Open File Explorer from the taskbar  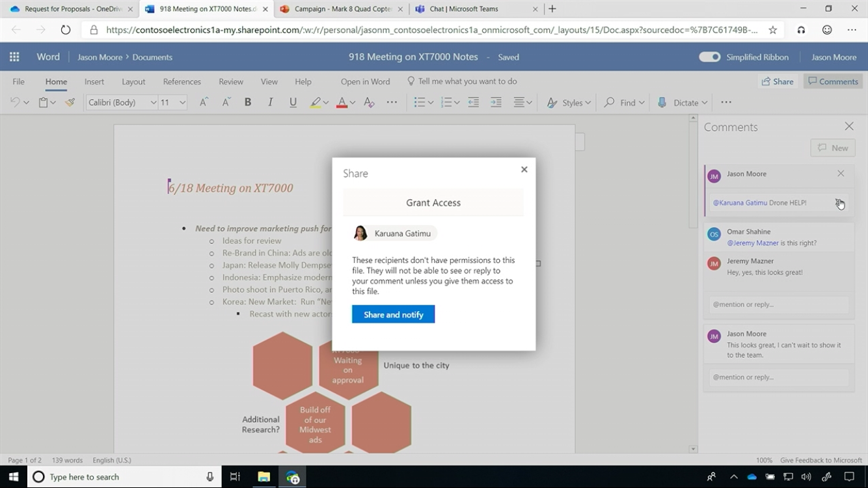[264, 477]
